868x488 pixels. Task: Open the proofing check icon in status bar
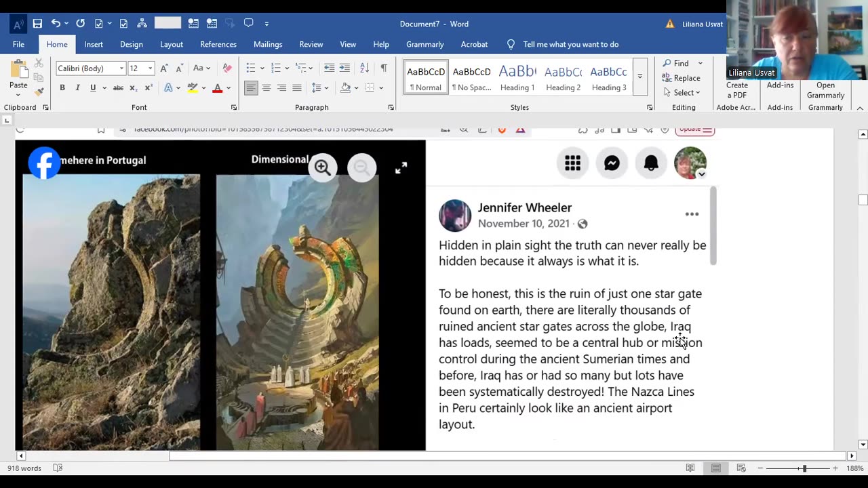(58, 468)
